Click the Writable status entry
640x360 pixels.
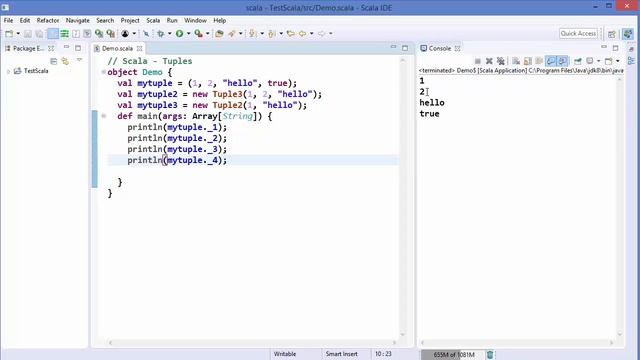[x=284, y=354]
